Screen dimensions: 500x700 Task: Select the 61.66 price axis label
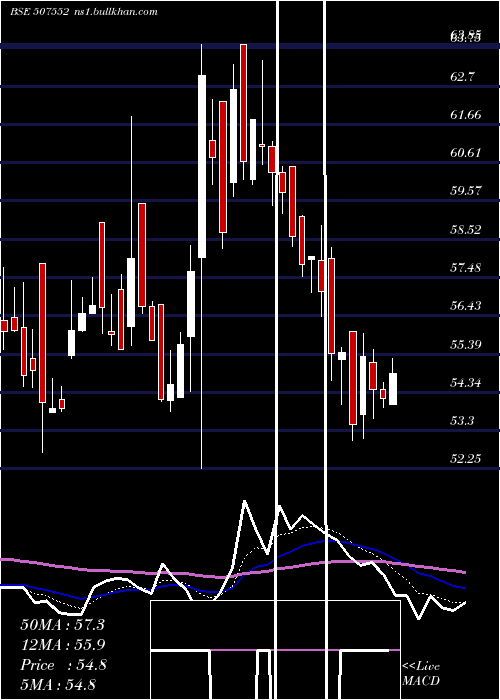[x=466, y=115]
